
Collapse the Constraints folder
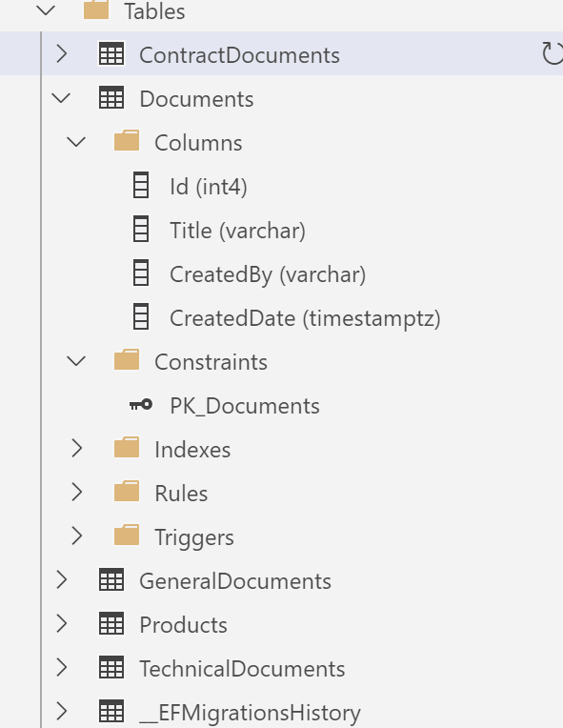coord(76,361)
